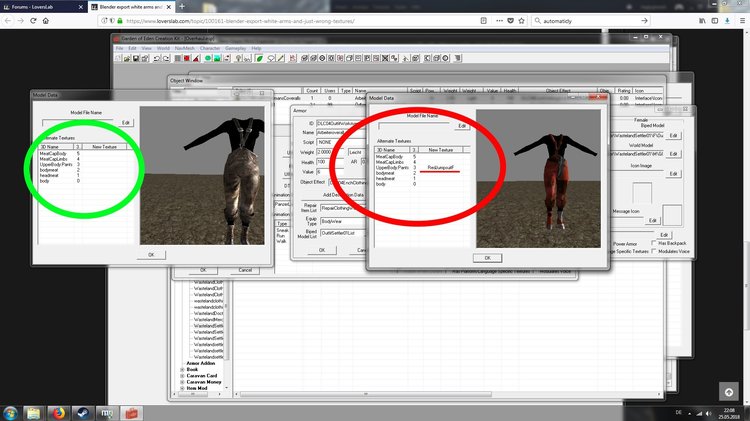The height and width of the screenshot is (421, 750).
Task: Open the NavMesh menu in GECK
Action: [x=184, y=48]
